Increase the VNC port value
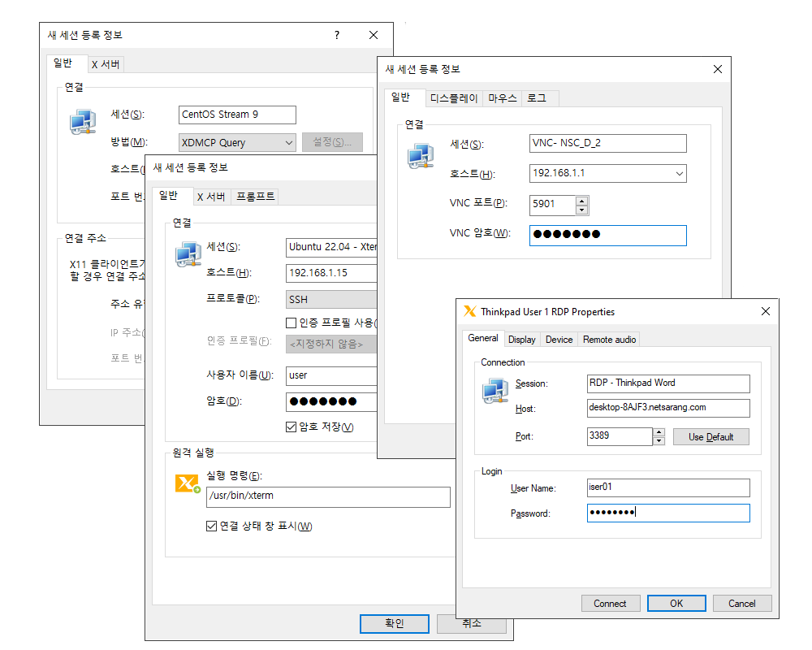Screen dimensions: 812x650 tap(582, 201)
